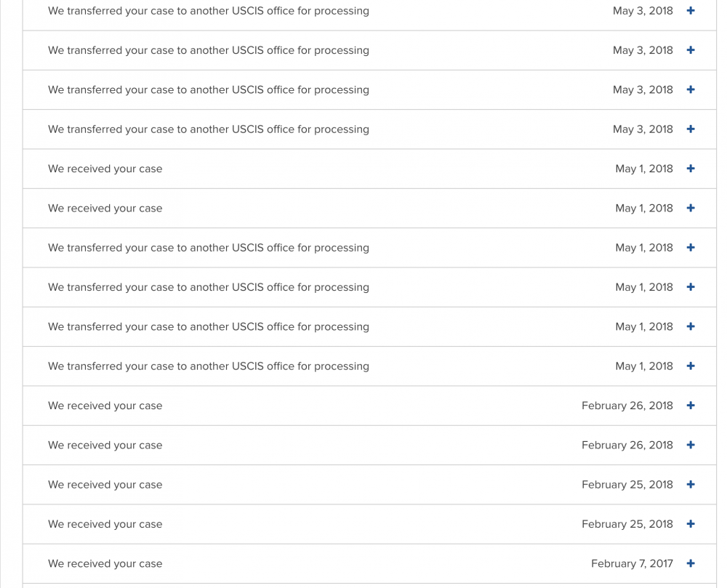727x588 pixels.
Task: Click plus icon on last May 3, 2018 row
Action: point(691,129)
